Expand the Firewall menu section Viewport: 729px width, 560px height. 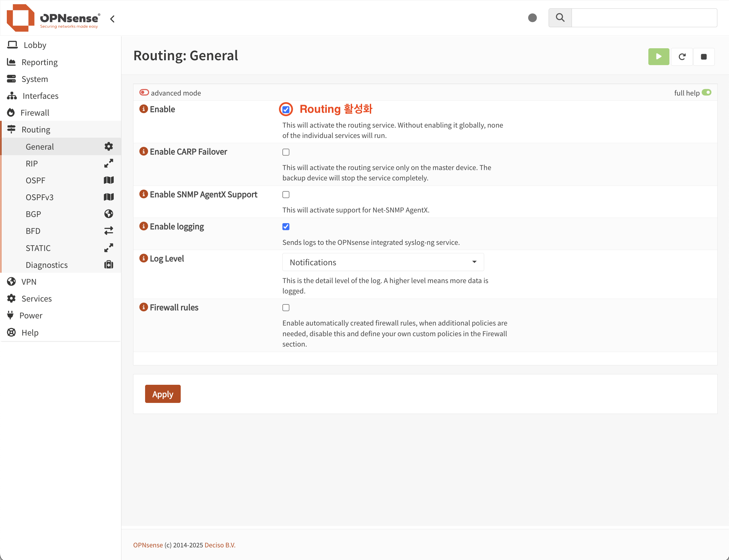point(35,113)
